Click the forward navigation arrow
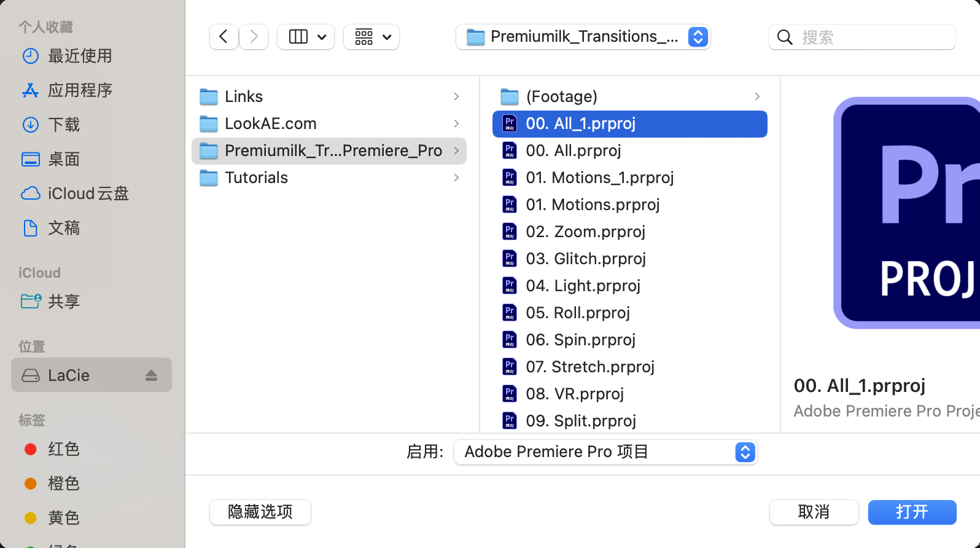980x548 pixels. click(x=254, y=37)
